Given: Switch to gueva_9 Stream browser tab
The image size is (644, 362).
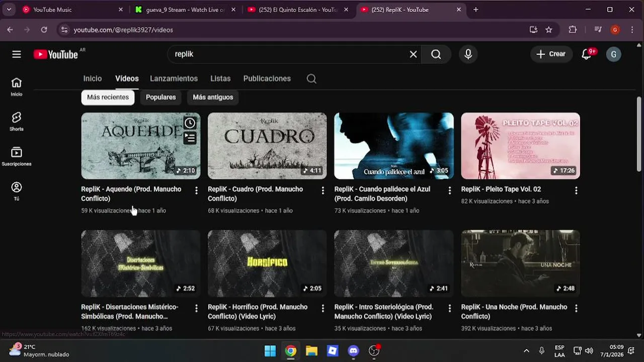Looking at the screenshot, I should (x=186, y=10).
